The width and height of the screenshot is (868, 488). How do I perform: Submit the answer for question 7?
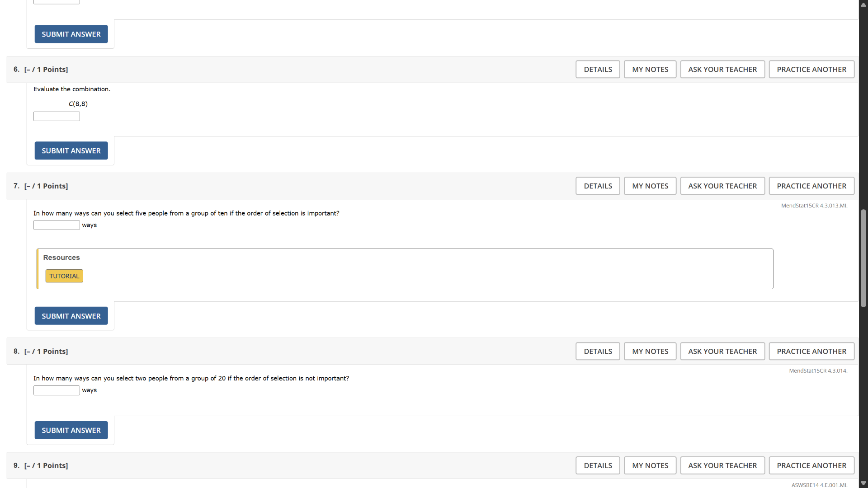[71, 316]
